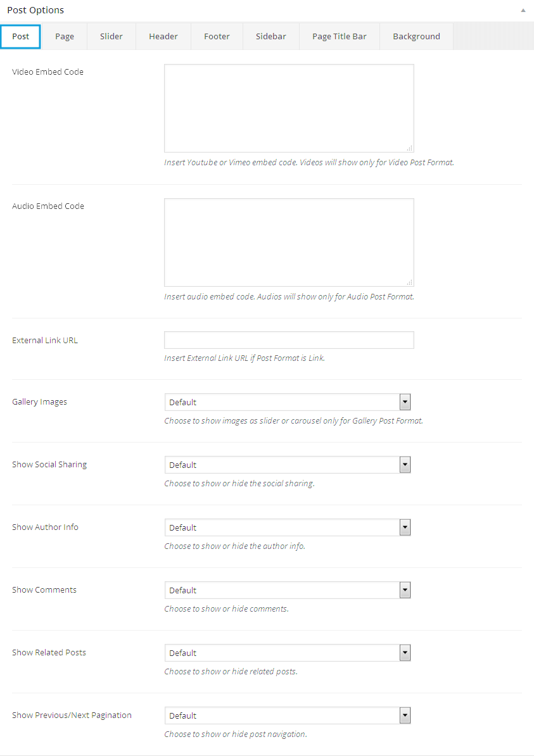Viewport: 534px width, 756px height.
Task: Open the Gallery Images dropdown
Action: pyautogui.click(x=288, y=402)
